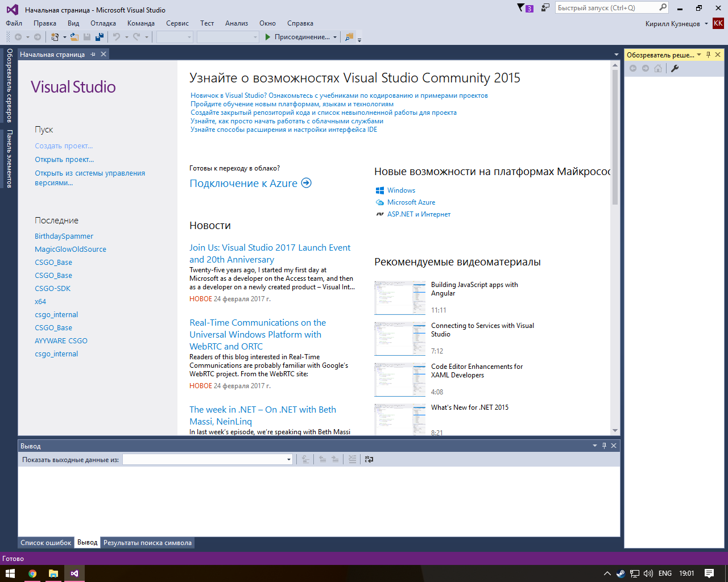Image resolution: width=728 pixels, height=582 pixels.
Task: Open the Отладка menu
Action: coord(103,23)
